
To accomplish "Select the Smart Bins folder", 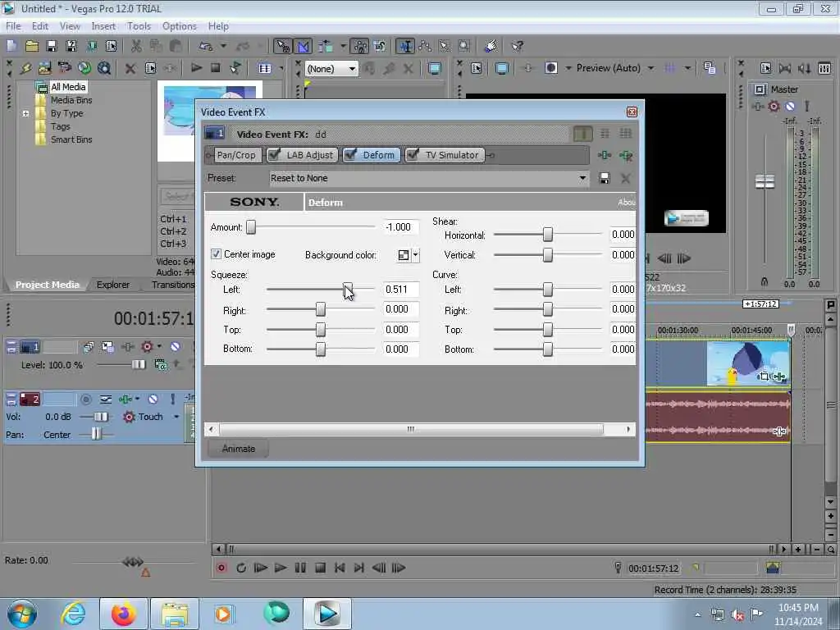I will tap(71, 139).
